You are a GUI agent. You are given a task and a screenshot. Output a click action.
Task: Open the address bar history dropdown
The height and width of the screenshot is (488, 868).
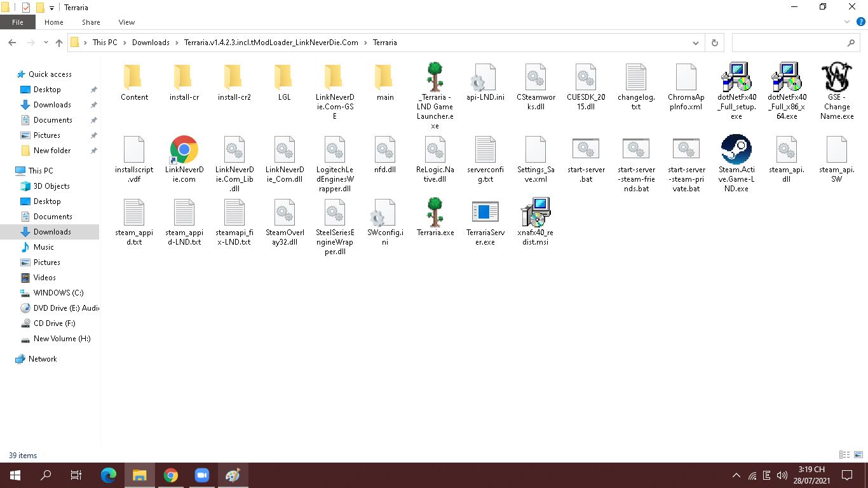[695, 43]
